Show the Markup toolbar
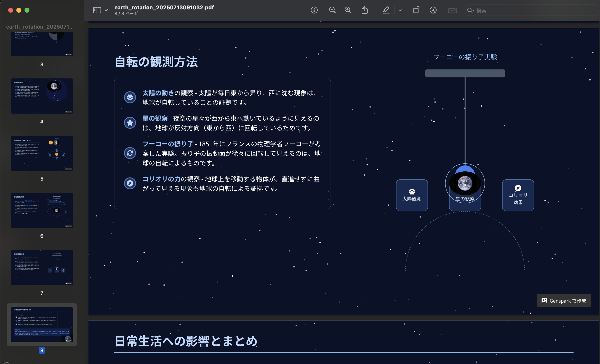This screenshot has height=364, width=600. [x=433, y=10]
